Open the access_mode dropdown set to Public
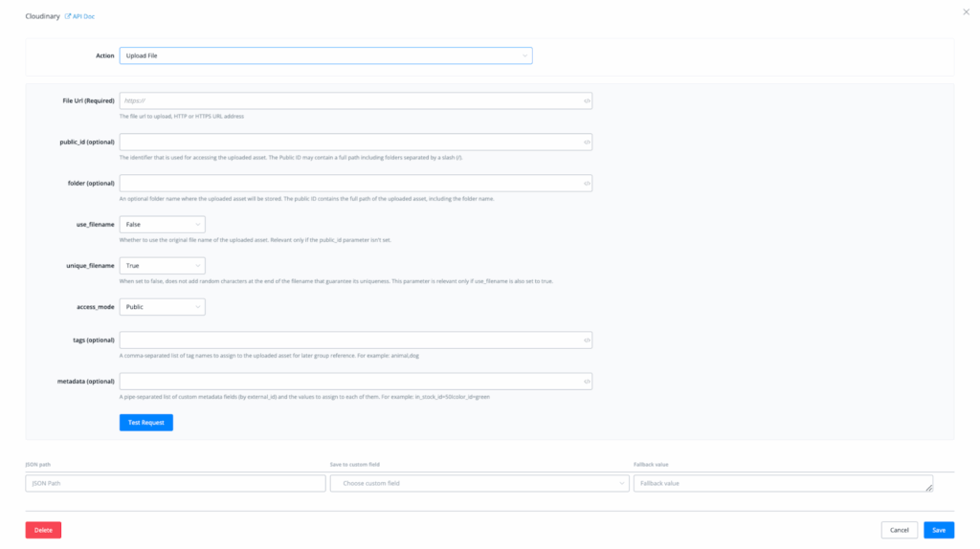This screenshot has width=980, height=549. pos(162,306)
